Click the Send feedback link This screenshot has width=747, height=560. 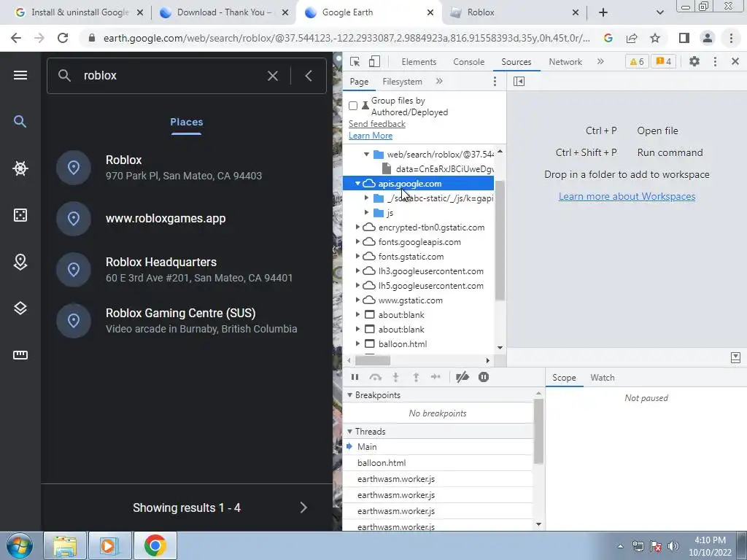tap(377, 124)
